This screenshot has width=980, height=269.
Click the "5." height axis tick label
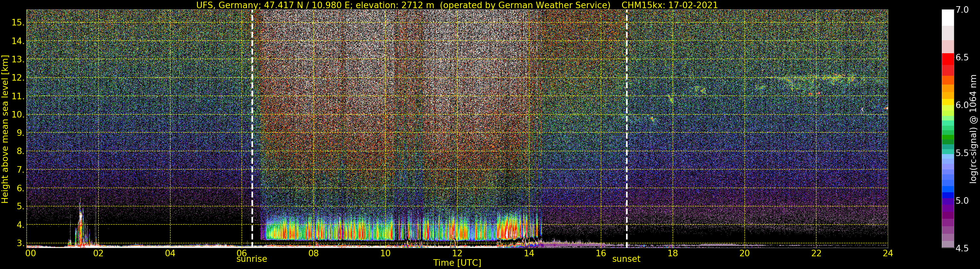[x=20, y=207]
